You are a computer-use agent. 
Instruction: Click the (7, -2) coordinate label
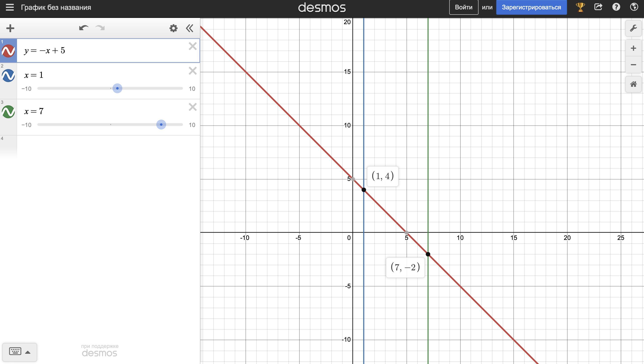[x=405, y=267]
